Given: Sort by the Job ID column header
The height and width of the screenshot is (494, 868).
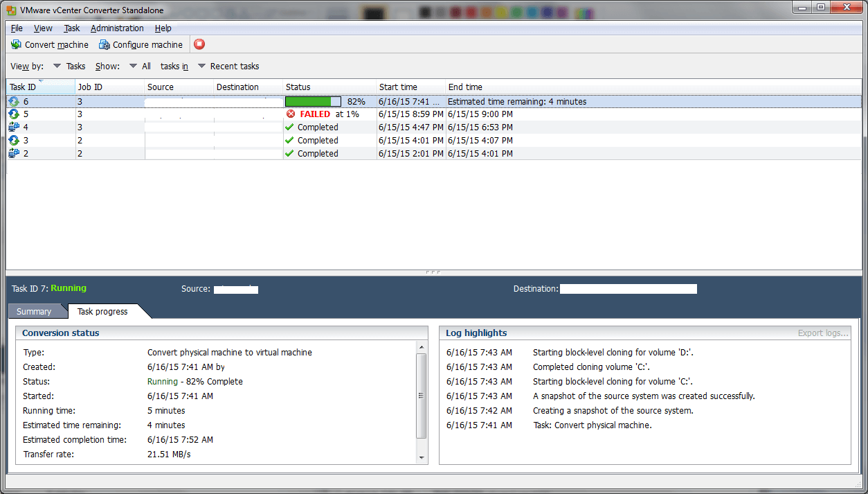Looking at the screenshot, I should point(110,87).
